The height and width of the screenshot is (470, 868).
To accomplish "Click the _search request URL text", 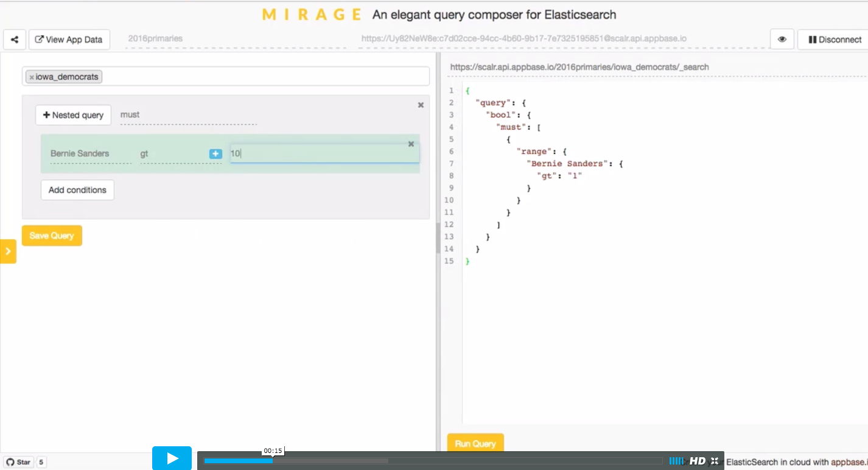I will tap(579, 67).
